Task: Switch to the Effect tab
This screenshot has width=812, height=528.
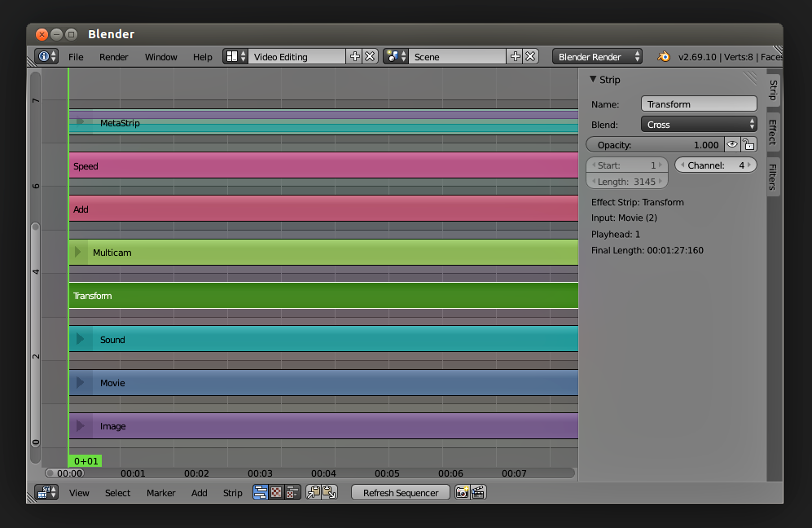Action: [x=773, y=132]
